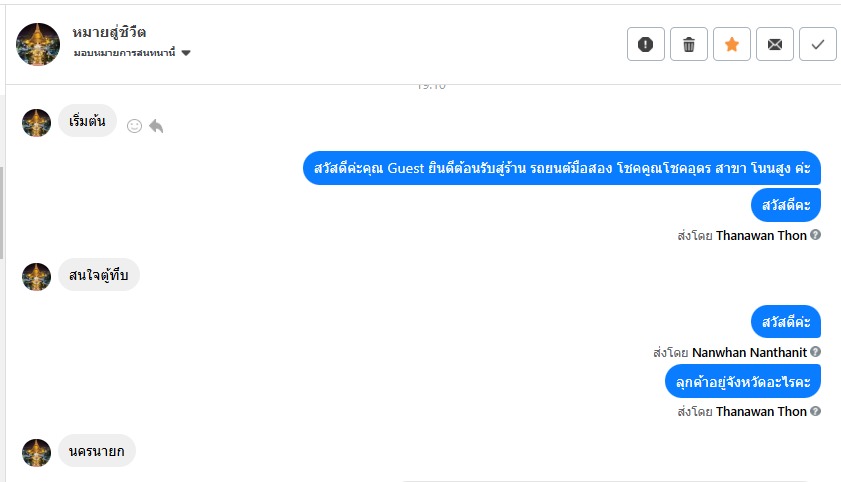Mark conversation done with checkmark icon
This screenshot has height=482, width=841.
coord(817,44)
